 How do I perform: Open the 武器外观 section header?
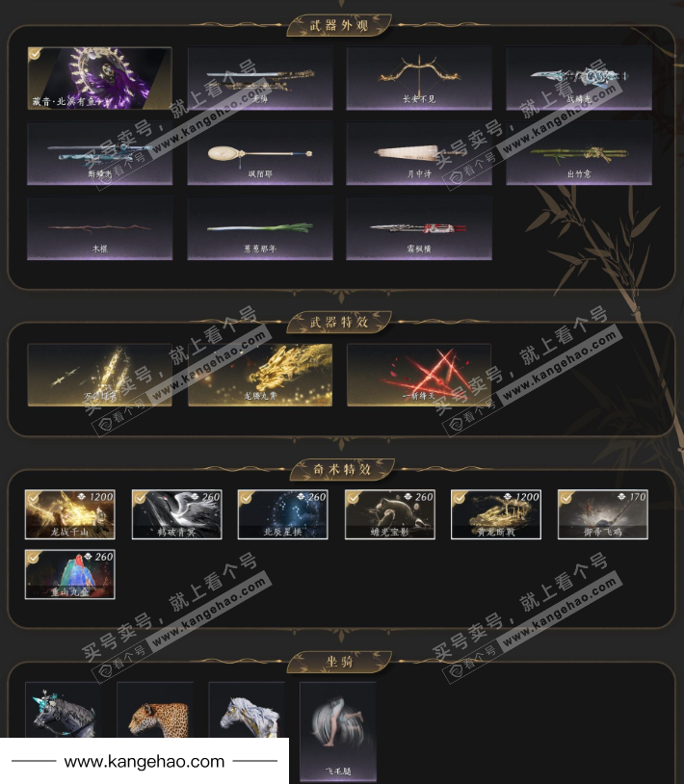click(339, 25)
